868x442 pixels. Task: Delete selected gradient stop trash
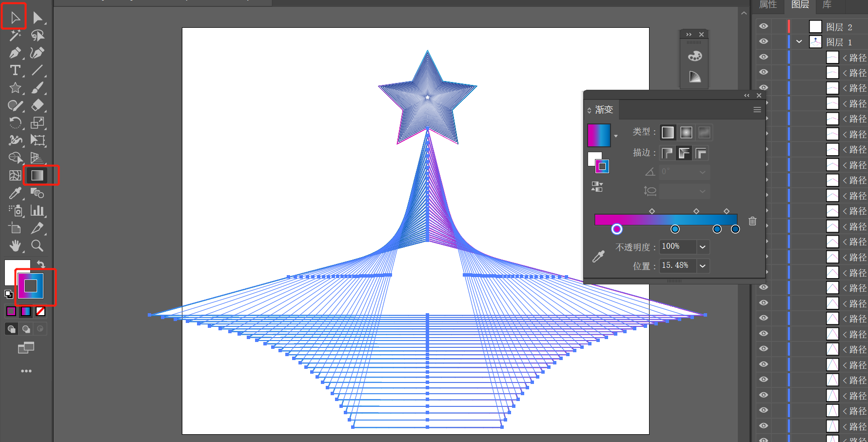(x=752, y=221)
